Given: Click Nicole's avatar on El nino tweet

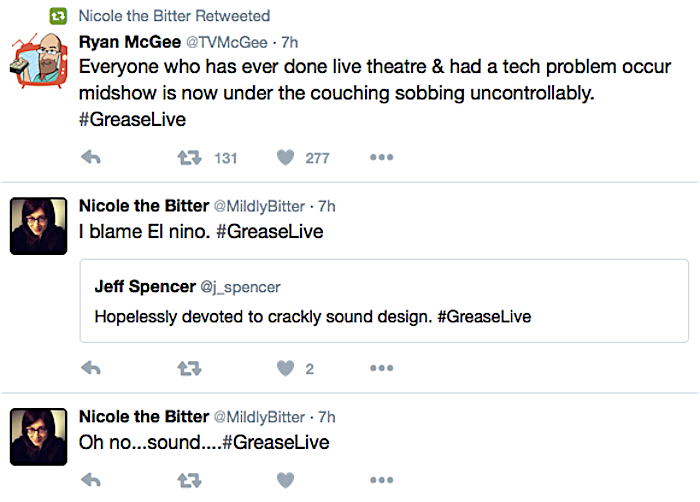Looking at the screenshot, I should (38, 226).
